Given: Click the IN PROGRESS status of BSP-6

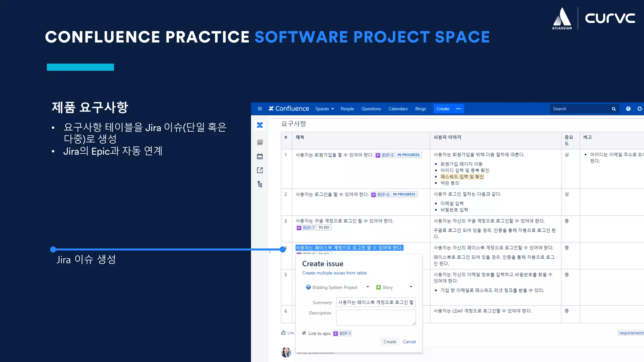Looking at the screenshot, I should click(x=404, y=194).
